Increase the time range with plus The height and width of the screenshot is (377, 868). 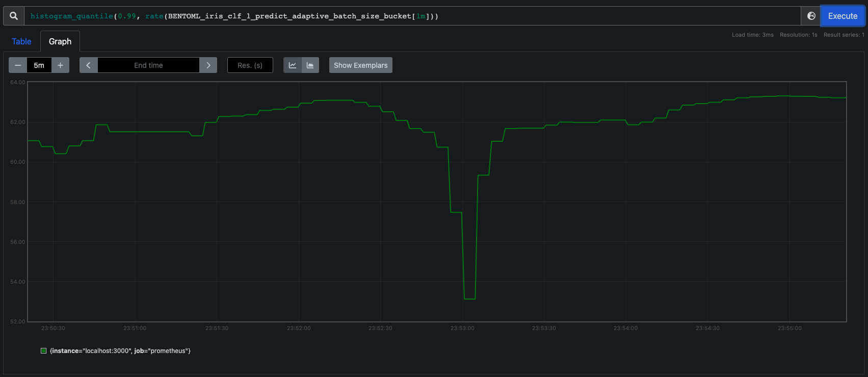pyautogui.click(x=60, y=65)
